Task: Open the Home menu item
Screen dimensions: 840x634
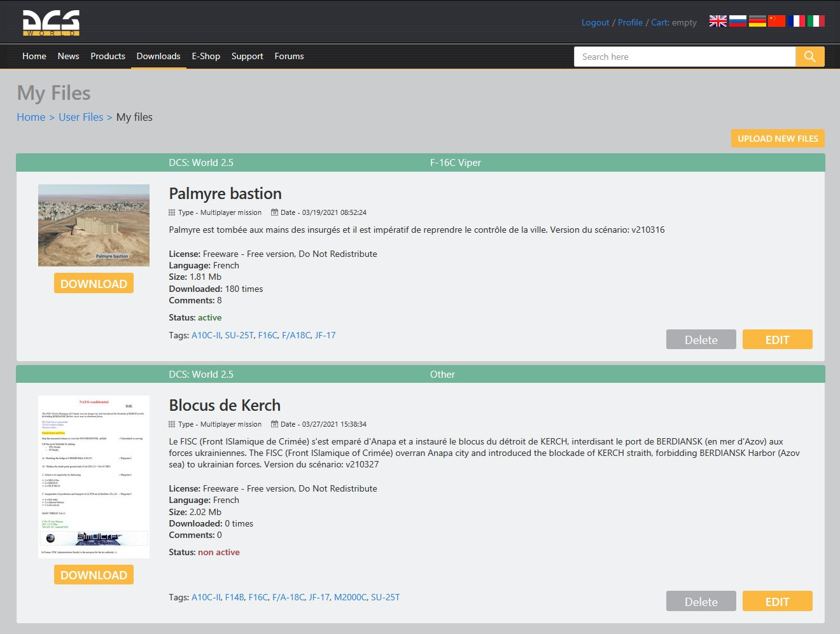Action: point(34,56)
